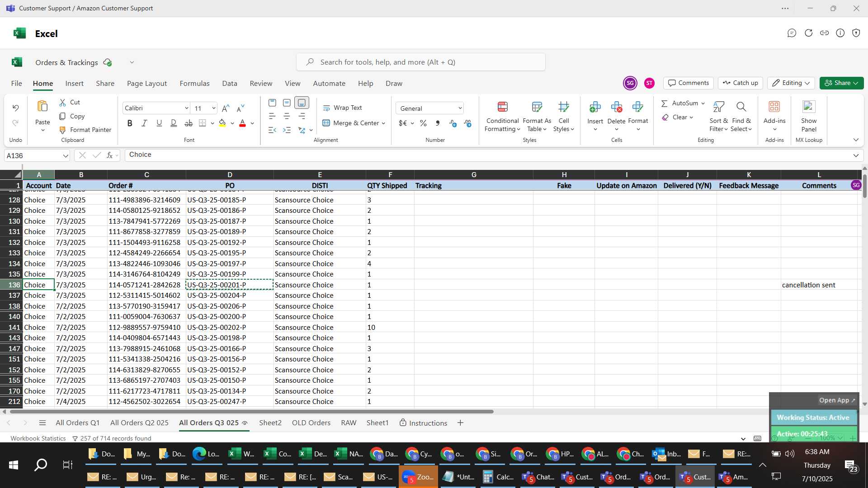Click the Cut scissors icon
Image resolution: width=868 pixels, height=488 pixels.
point(63,103)
